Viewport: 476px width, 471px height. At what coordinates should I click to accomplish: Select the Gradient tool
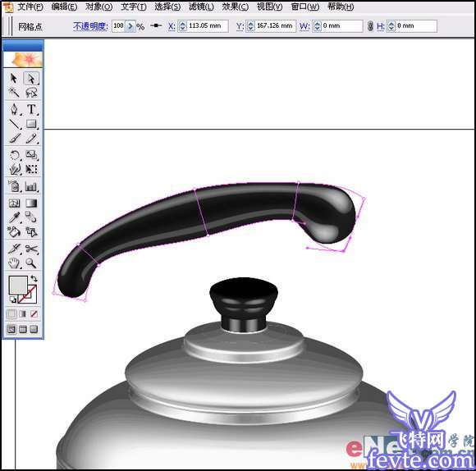31,203
